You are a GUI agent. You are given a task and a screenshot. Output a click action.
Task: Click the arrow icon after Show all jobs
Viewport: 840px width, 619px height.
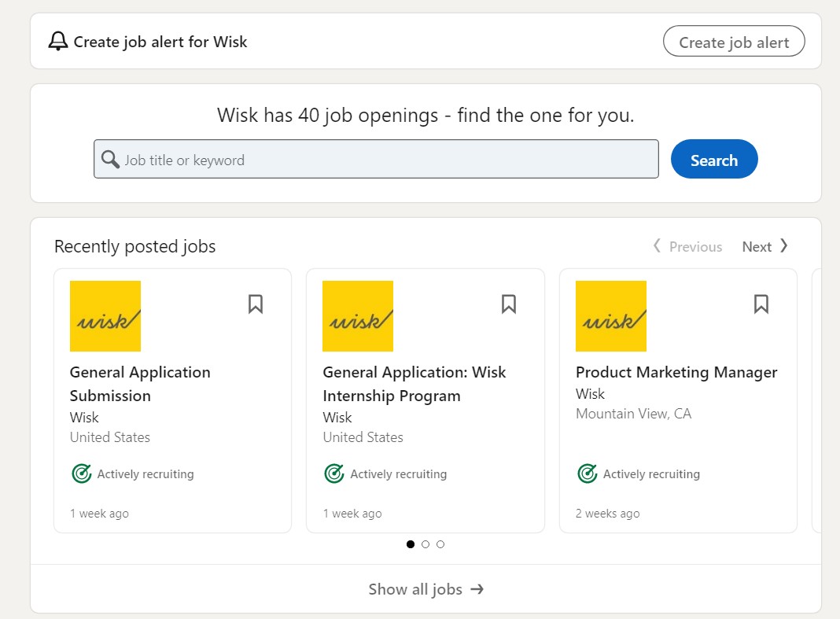pos(477,589)
